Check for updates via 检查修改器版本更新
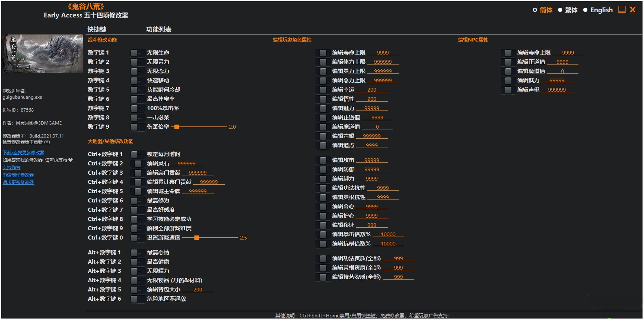 click(26, 142)
